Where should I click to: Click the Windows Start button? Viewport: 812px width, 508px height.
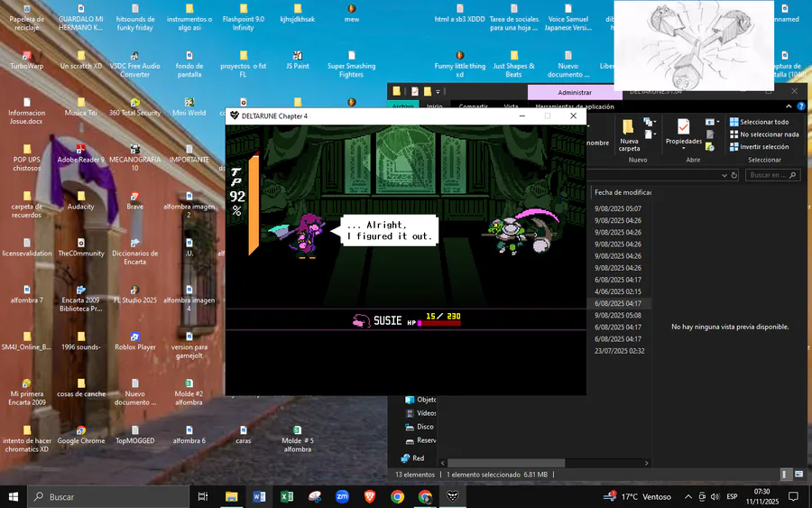(14, 496)
